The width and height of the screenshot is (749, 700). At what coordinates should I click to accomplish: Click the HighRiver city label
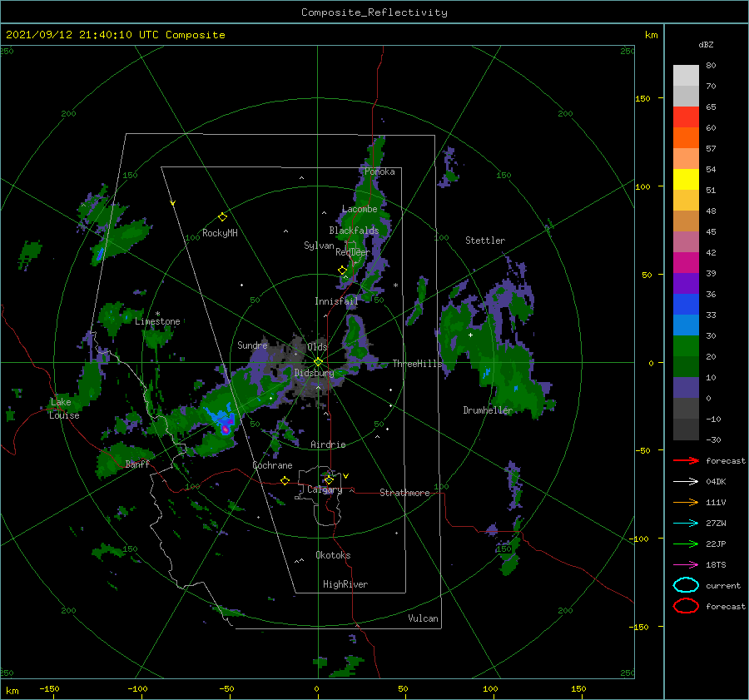point(345,584)
